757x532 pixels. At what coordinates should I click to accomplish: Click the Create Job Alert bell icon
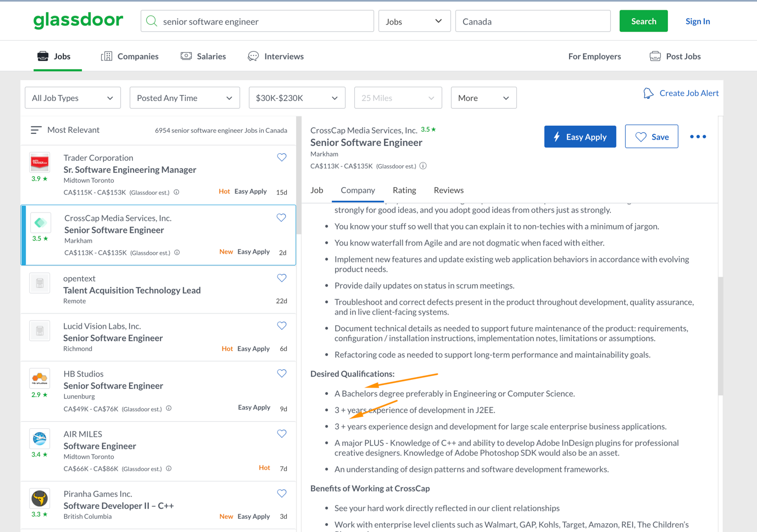tap(649, 93)
